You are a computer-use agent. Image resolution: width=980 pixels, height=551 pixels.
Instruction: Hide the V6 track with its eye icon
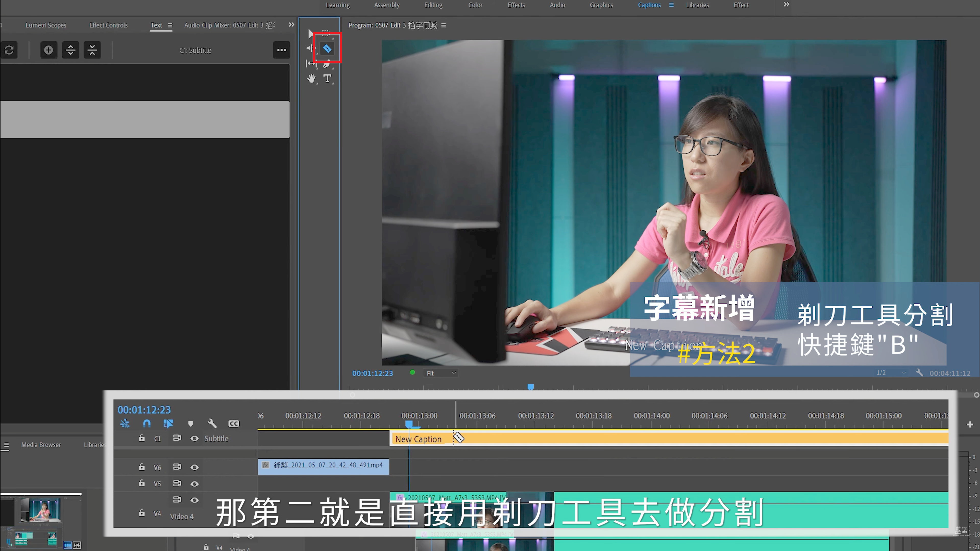coord(194,467)
